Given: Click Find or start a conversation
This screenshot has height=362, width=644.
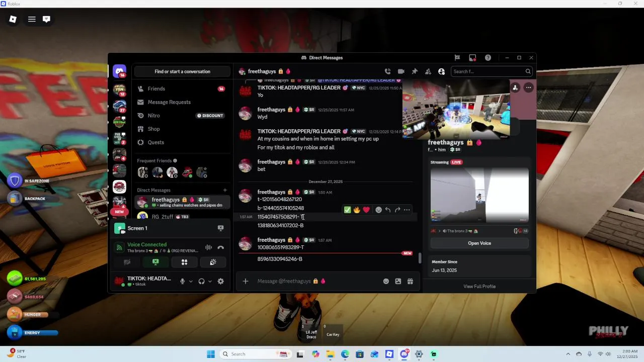Looking at the screenshot, I should tap(182, 71).
